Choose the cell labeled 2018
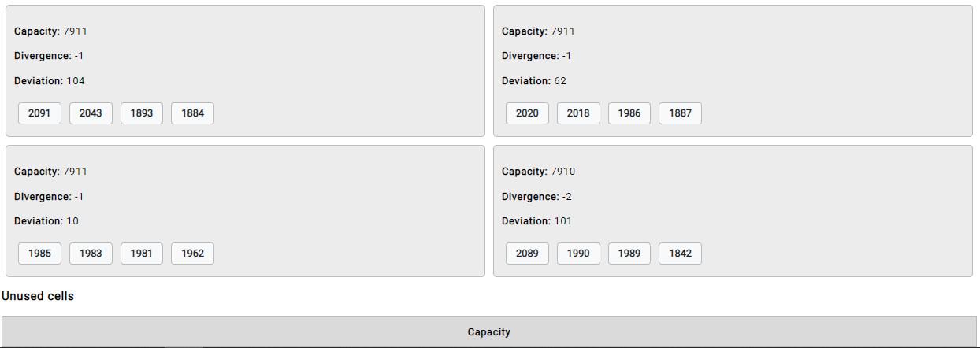The height and width of the screenshot is (348, 980). tap(578, 113)
